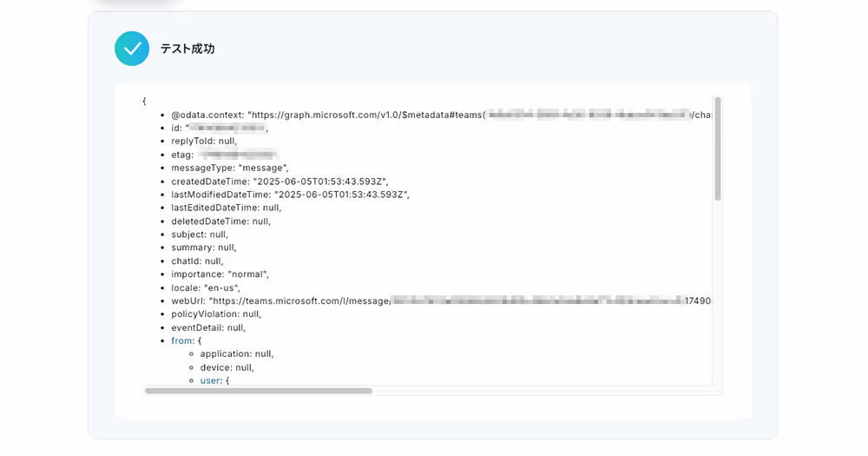Click the vertical scrollbar thumb of JSON panel
The height and width of the screenshot is (456, 868).
(718, 149)
